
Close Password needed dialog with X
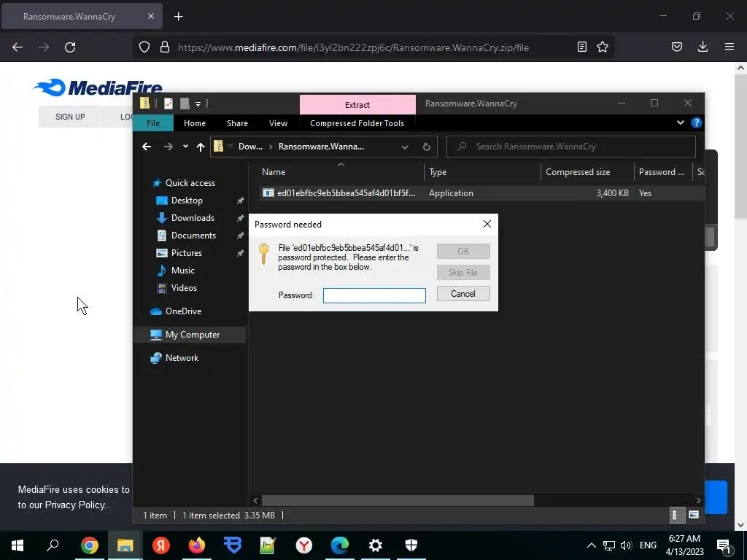[487, 224]
